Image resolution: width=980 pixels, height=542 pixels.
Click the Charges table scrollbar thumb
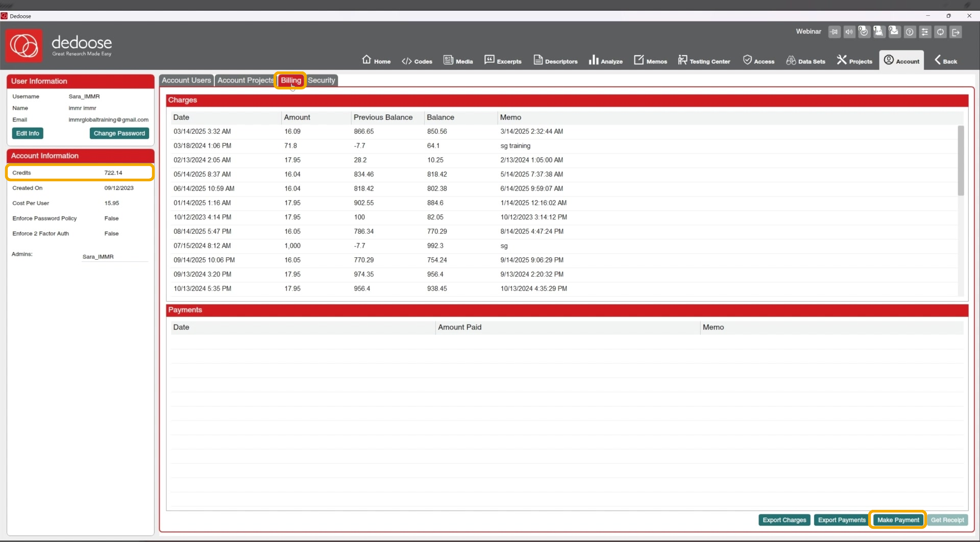pyautogui.click(x=961, y=160)
